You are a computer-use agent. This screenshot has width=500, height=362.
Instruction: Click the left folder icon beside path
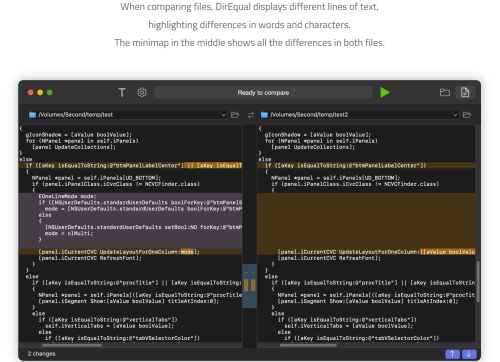pyautogui.click(x=32, y=115)
